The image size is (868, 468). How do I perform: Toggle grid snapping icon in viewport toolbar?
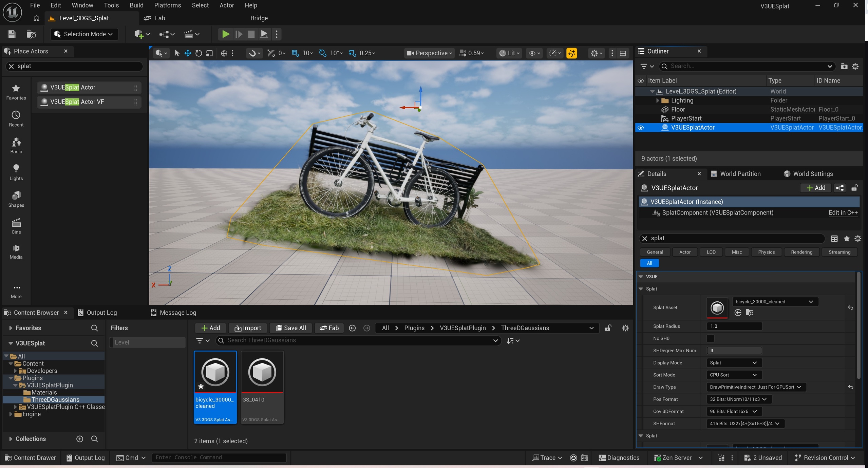(x=295, y=53)
